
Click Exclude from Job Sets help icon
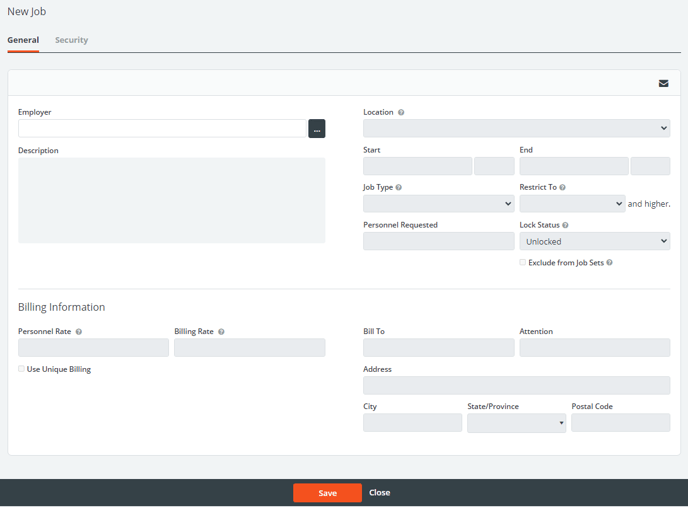click(x=609, y=263)
